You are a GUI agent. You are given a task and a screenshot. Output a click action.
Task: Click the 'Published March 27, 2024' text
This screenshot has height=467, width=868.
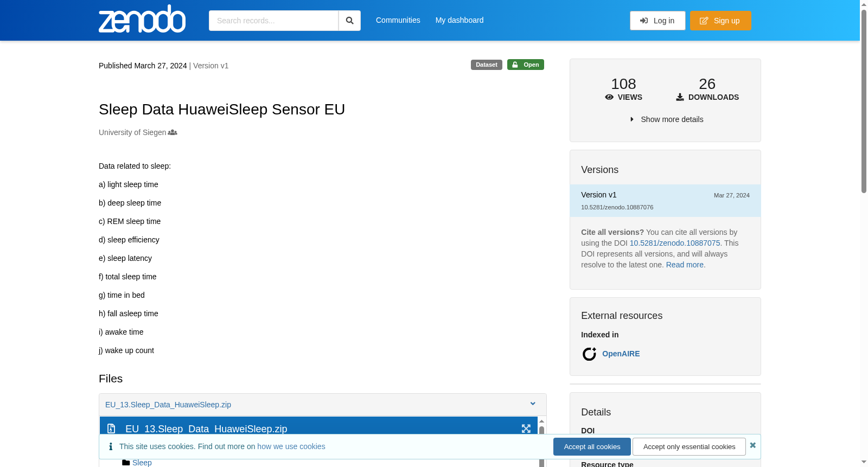143,66
